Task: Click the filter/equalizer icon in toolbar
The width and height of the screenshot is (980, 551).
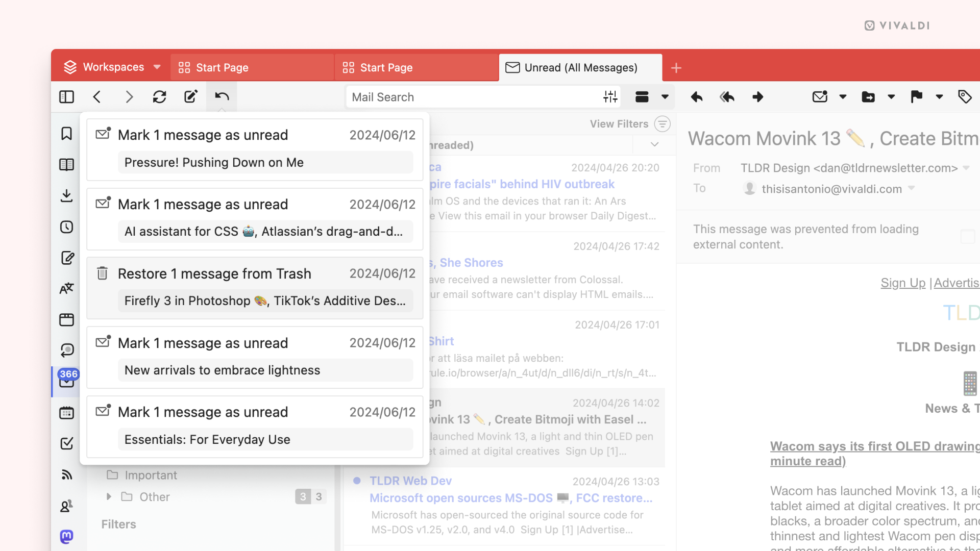Action: click(609, 96)
